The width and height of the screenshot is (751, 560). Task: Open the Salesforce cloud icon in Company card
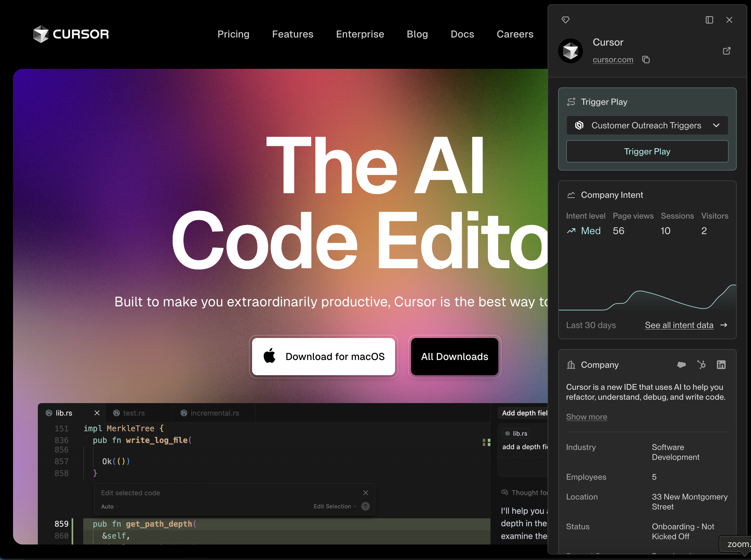[681, 365]
